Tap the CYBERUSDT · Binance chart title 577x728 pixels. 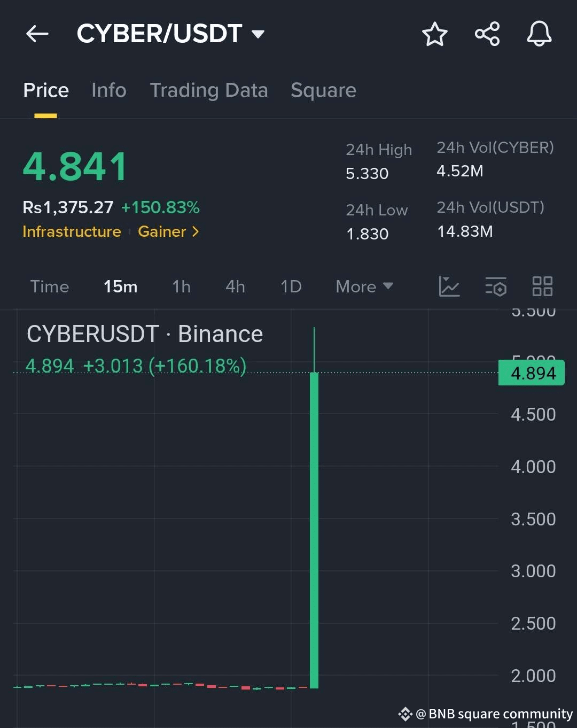click(x=145, y=334)
